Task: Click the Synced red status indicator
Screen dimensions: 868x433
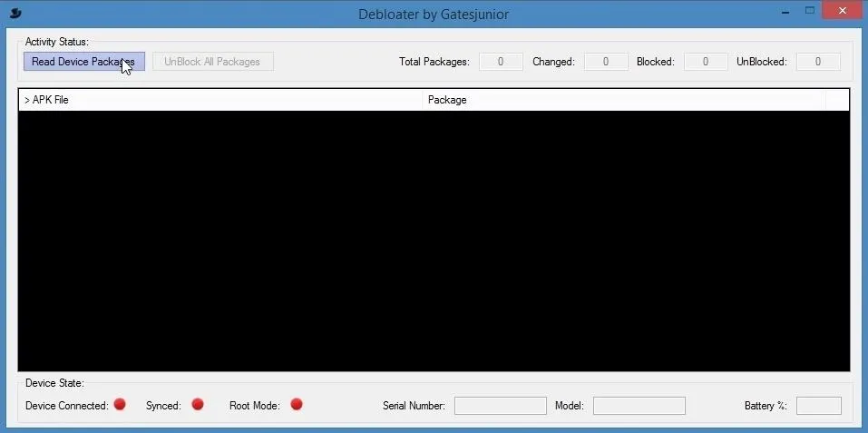Action: click(198, 404)
